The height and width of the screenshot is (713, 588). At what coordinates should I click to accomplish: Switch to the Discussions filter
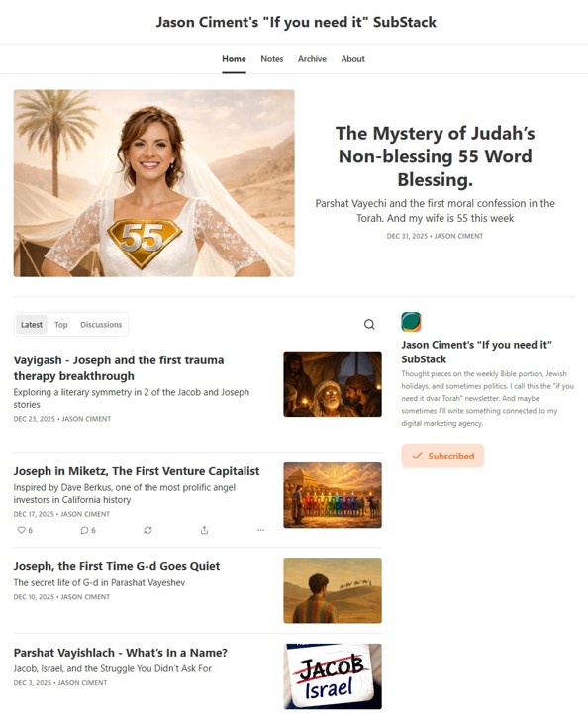pyautogui.click(x=101, y=324)
